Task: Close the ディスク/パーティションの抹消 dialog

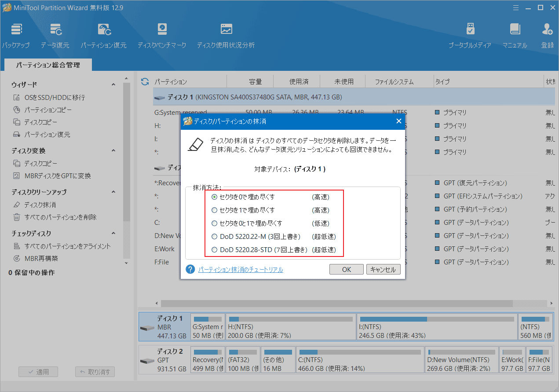Action: pyautogui.click(x=398, y=121)
